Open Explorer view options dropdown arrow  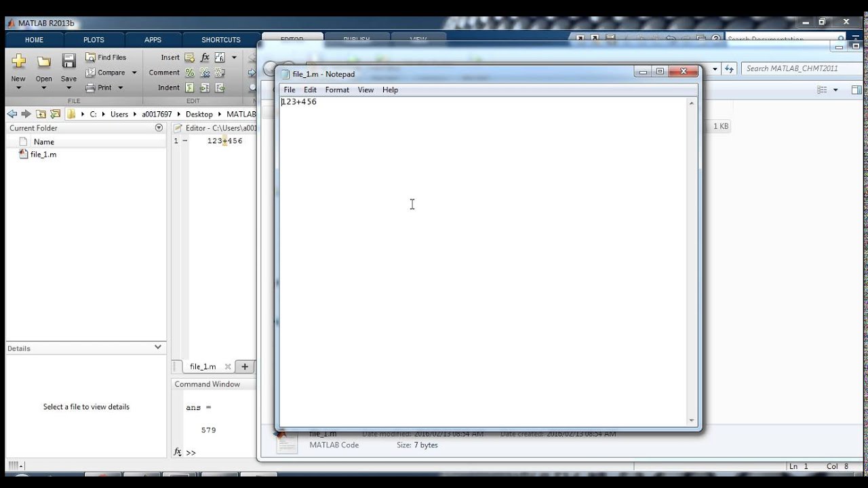click(835, 89)
